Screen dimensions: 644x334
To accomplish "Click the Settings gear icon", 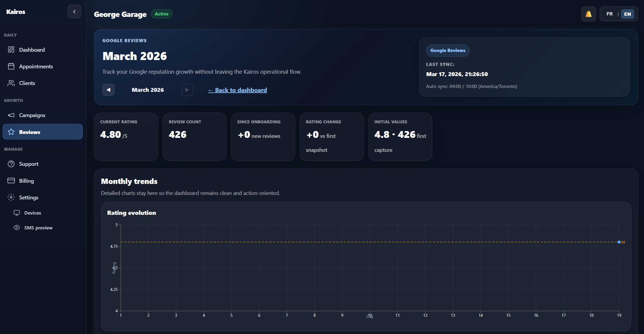I will click(x=11, y=197).
